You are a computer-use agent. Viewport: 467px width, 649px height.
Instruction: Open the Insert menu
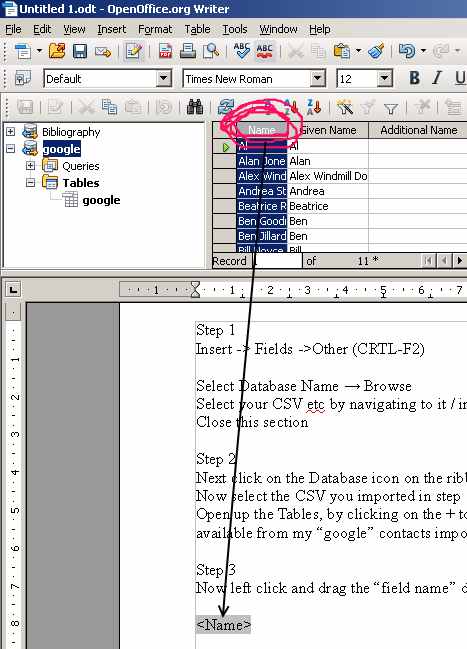tap(111, 29)
